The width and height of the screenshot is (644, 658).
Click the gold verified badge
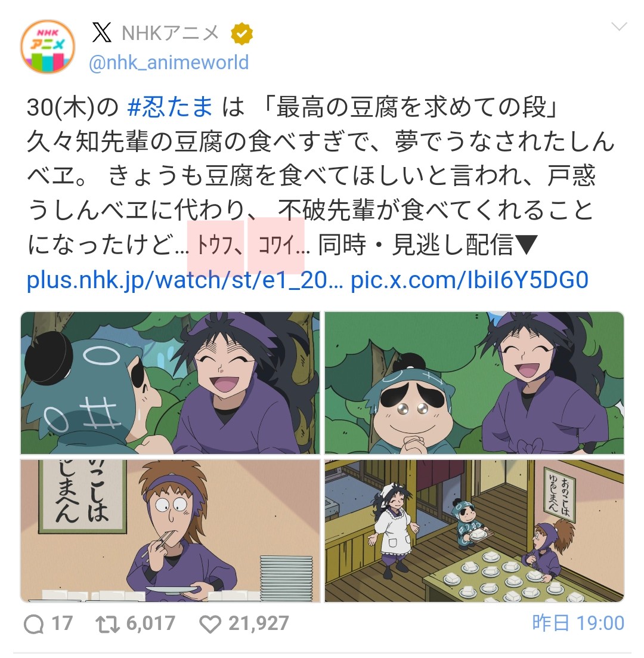(241, 33)
